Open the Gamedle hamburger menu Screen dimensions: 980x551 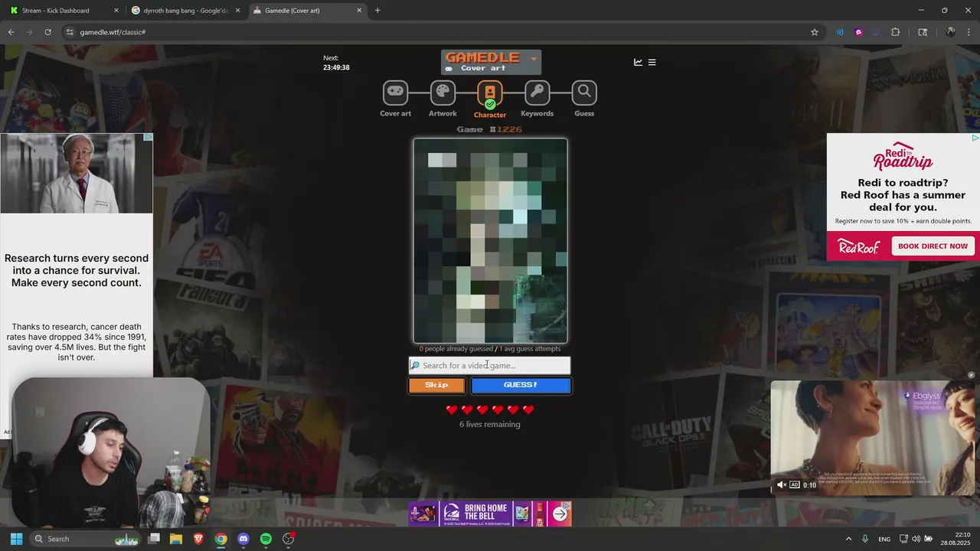click(652, 62)
